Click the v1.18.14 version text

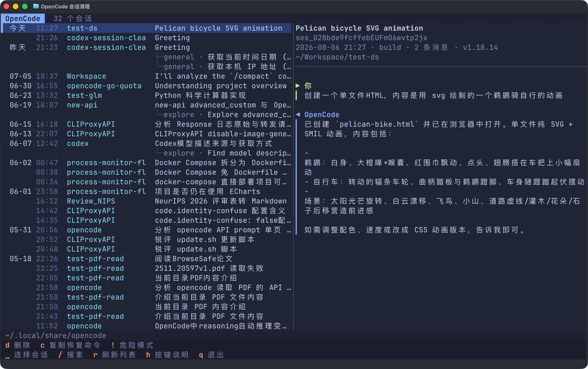click(480, 48)
